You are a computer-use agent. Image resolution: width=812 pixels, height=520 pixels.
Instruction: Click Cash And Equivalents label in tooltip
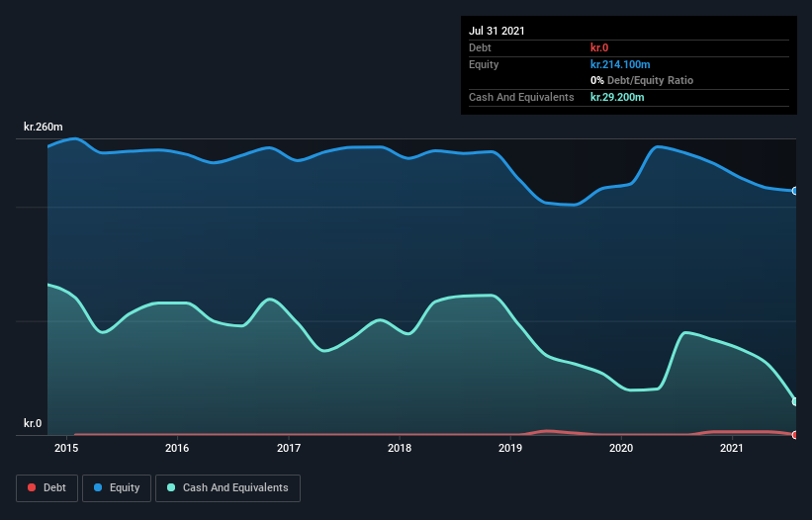click(521, 97)
